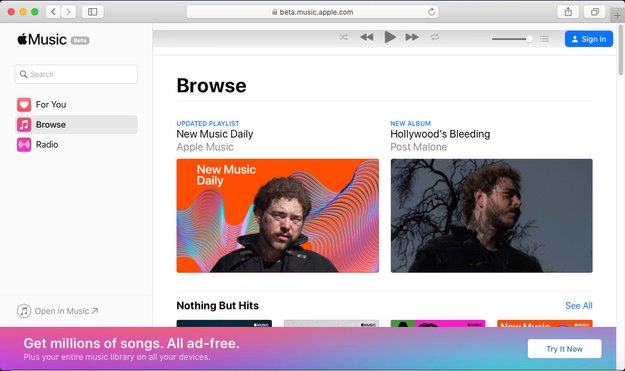The image size is (625, 371).
Task: Click the Apple Music curator link
Action: point(205,147)
